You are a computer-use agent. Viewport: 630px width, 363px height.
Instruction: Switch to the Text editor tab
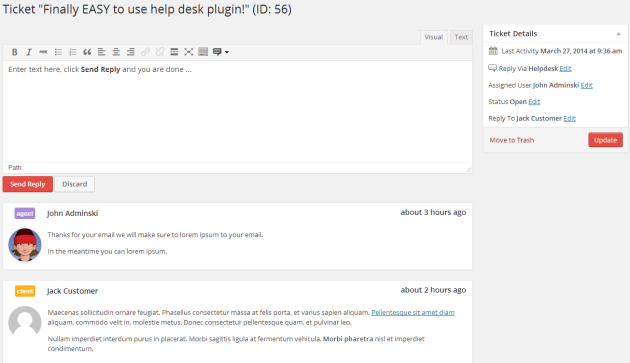(461, 37)
